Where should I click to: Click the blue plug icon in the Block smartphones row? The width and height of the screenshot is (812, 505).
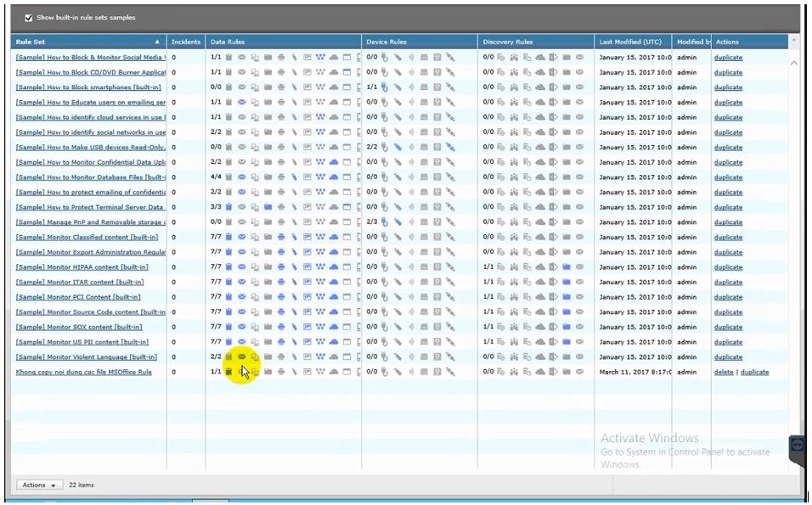coord(385,87)
